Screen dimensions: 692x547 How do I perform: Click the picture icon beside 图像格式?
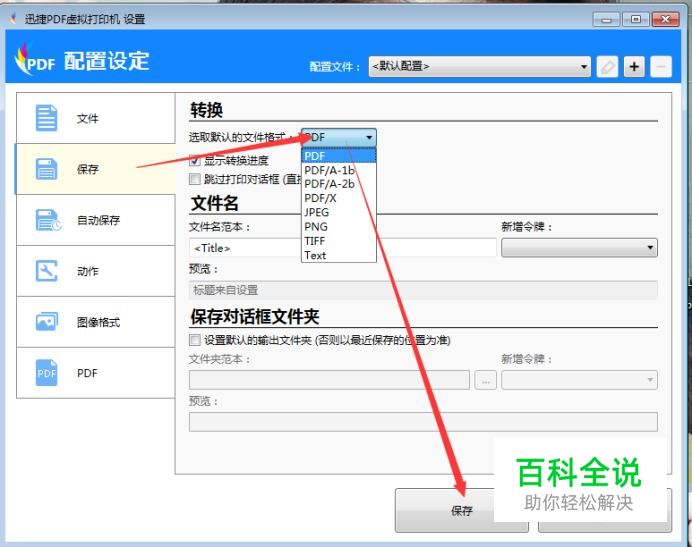coord(46,322)
